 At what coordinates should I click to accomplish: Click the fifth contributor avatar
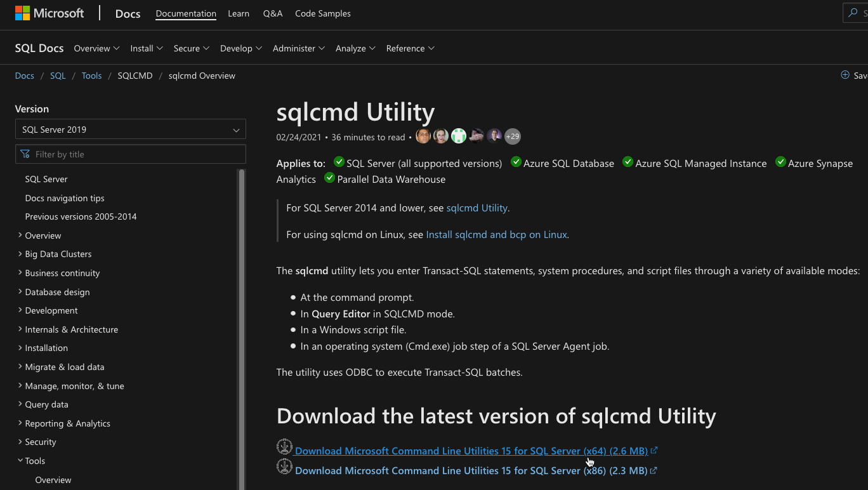click(x=494, y=136)
